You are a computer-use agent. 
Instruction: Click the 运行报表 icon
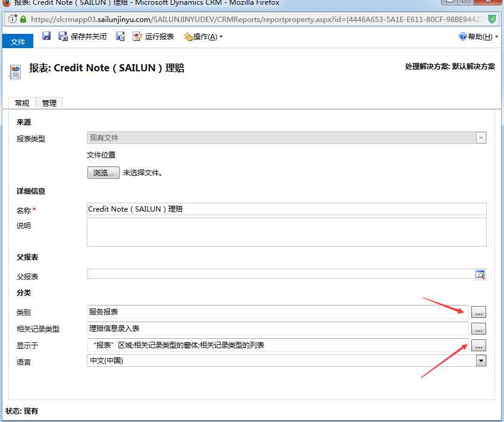(x=137, y=37)
